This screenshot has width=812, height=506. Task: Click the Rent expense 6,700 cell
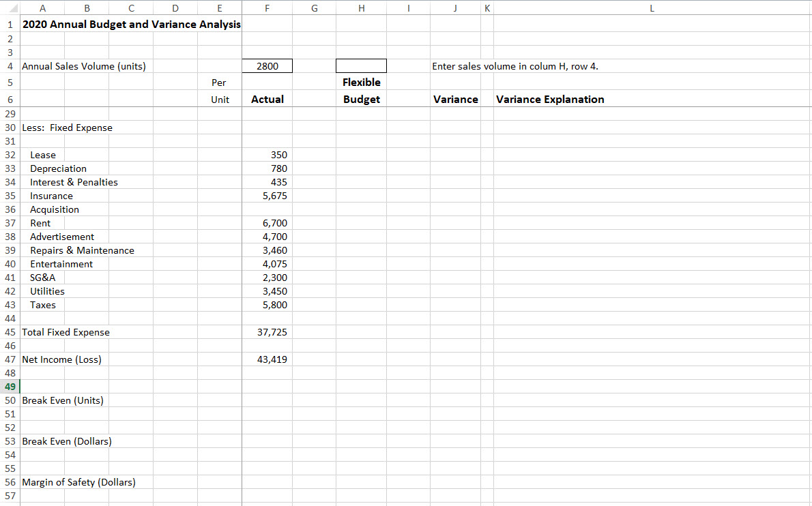pyautogui.click(x=267, y=223)
